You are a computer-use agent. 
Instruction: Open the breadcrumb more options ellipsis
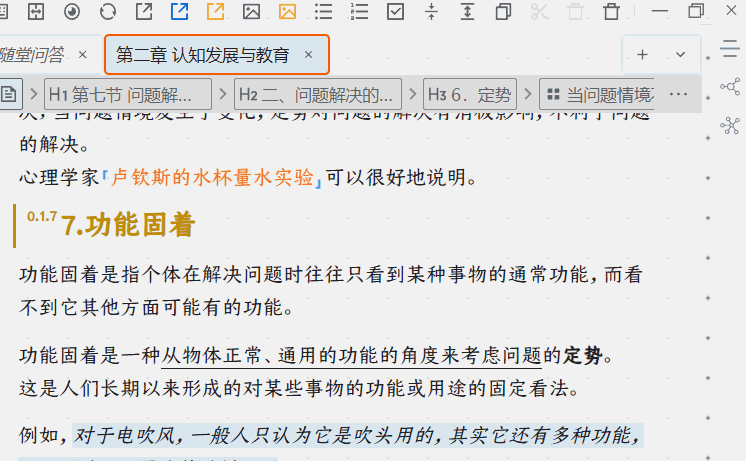point(678,94)
